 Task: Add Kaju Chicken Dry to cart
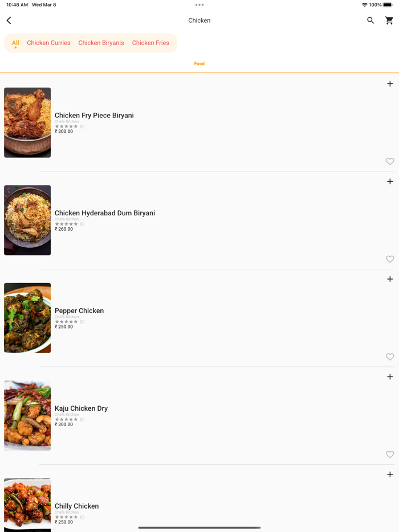tap(390, 377)
